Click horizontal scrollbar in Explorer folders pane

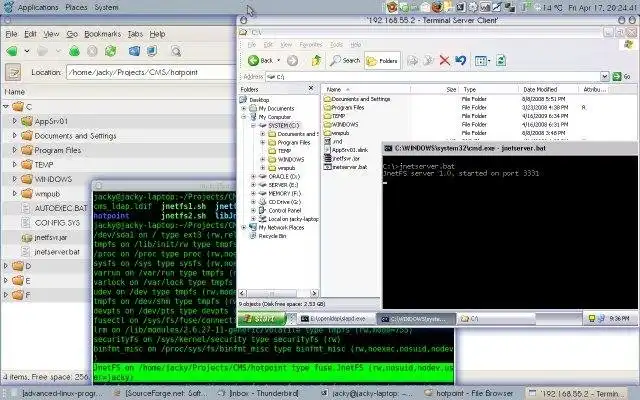272,293
